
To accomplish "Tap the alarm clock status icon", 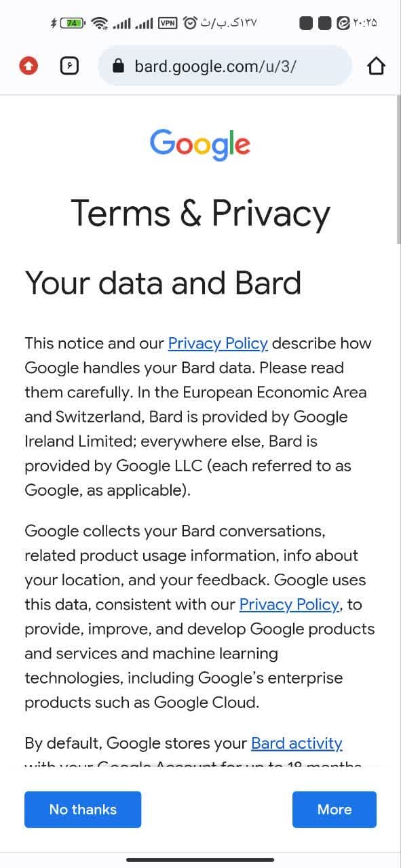I will point(191,23).
